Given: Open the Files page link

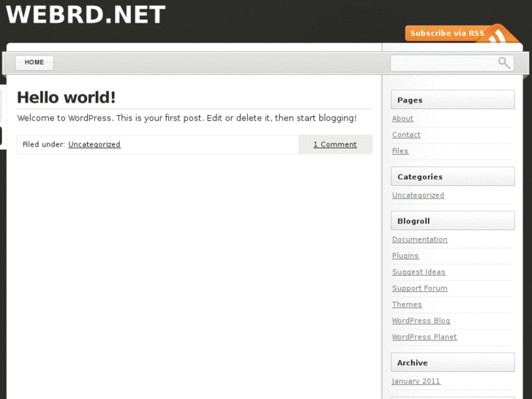Looking at the screenshot, I should [400, 151].
